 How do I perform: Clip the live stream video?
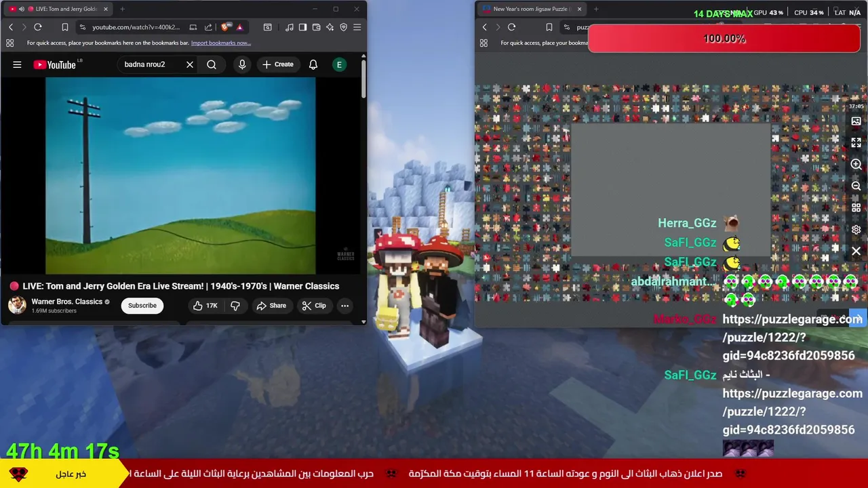pyautogui.click(x=314, y=306)
